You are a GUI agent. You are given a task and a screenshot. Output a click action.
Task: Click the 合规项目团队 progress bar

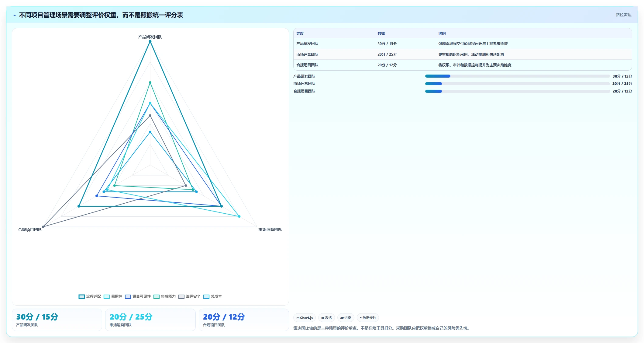(517, 91)
